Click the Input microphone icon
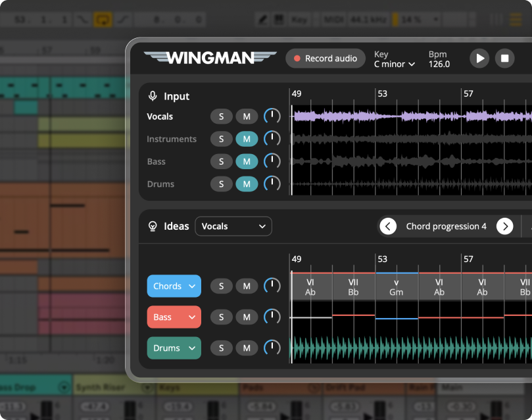Screen dimensions: 532x420 pos(153,96)
